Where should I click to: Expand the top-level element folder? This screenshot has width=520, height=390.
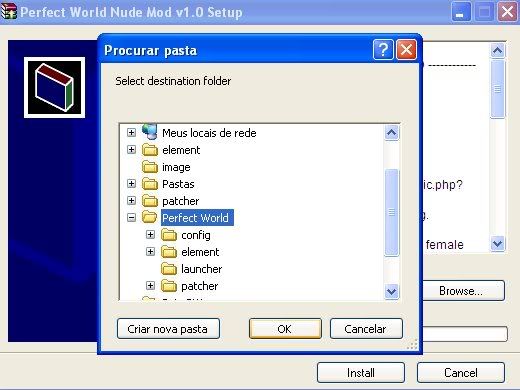click(x=131, y=150)
